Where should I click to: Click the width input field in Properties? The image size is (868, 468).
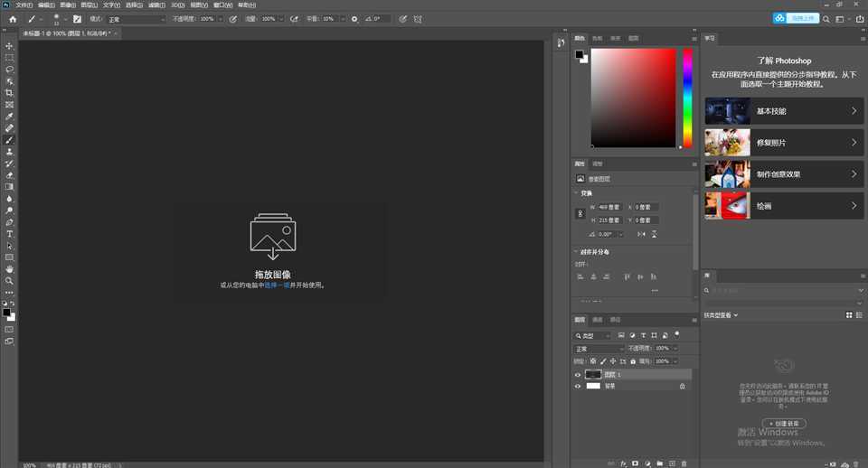coord(609,207)
